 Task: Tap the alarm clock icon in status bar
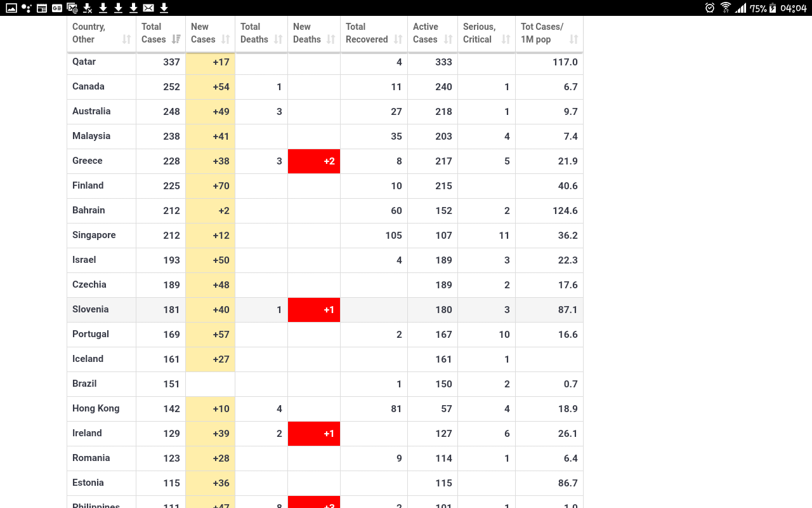[x=710, y=8]
